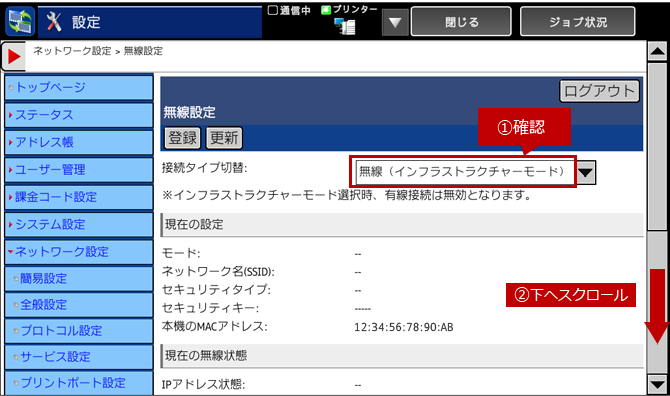Expand ユーザー管理 menu
This screenshot has height=396, width=670.
(79, 170)
